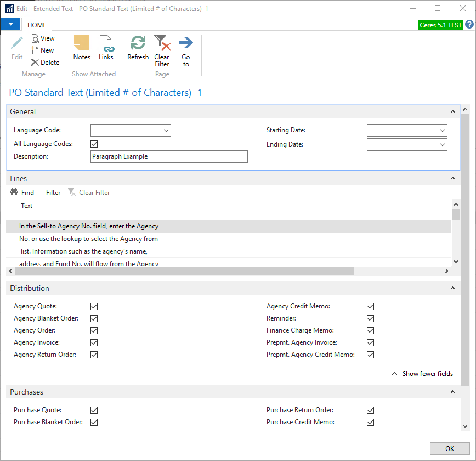Uncheck the All Language Codes checkbox
Screen dimensions: 476x461
tap(94, 144)
